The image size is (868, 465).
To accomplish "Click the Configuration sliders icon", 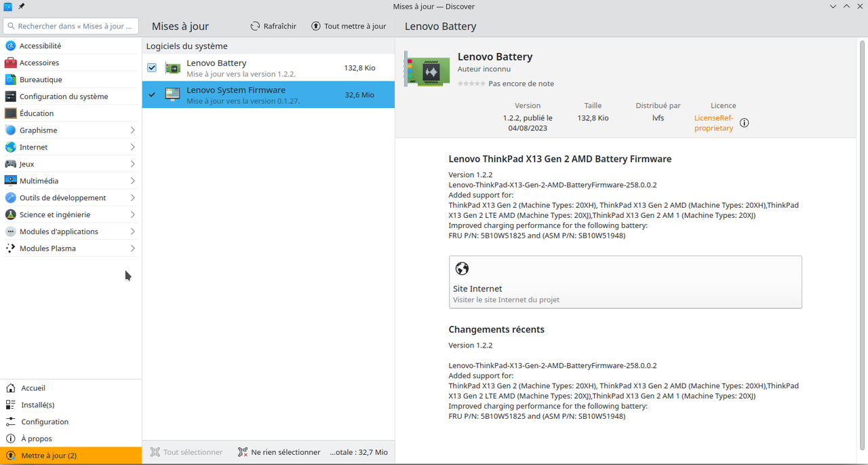I will [x=10, y=422].
